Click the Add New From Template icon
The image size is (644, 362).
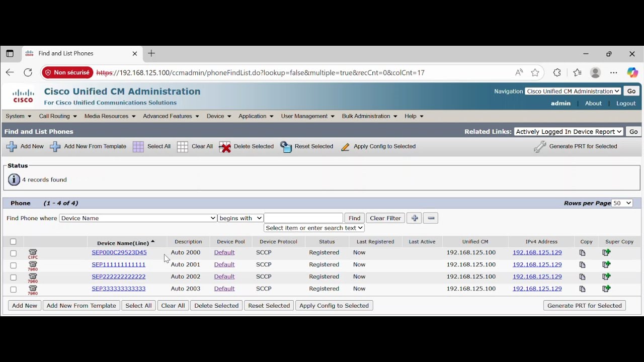point(55,147)
